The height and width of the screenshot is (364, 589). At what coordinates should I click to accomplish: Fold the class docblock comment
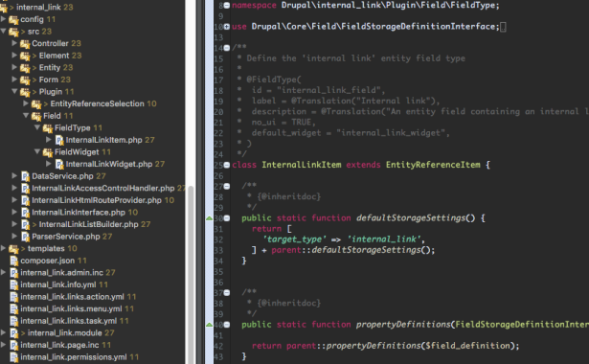coord(227,48)
